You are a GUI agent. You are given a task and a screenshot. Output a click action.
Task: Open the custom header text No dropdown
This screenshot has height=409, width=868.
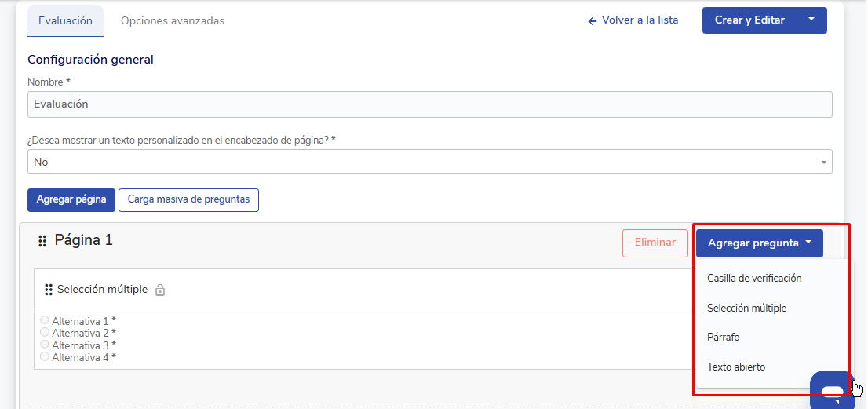pos(429,163)
